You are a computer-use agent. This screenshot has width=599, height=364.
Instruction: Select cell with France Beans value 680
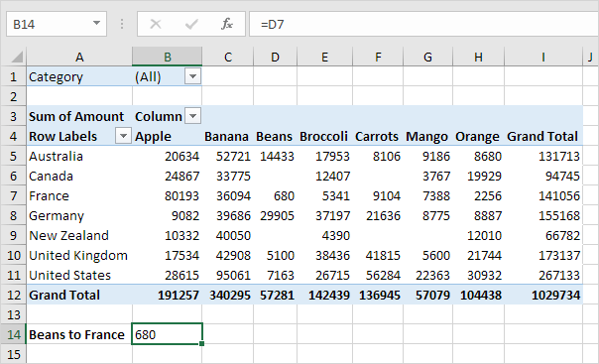[275, 196]
